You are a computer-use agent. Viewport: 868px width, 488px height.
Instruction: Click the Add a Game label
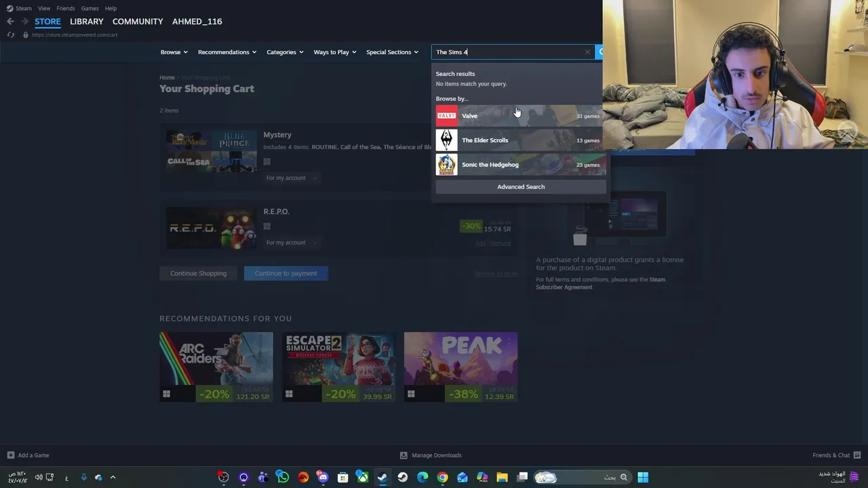point(33,455)
